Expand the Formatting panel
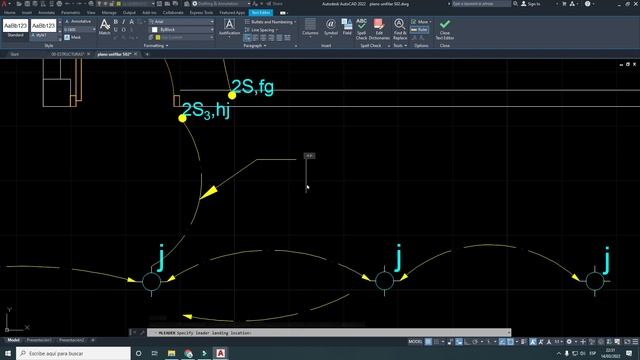Image resolution: width=640 pixels, height=360 pixels. click(156, 46)
